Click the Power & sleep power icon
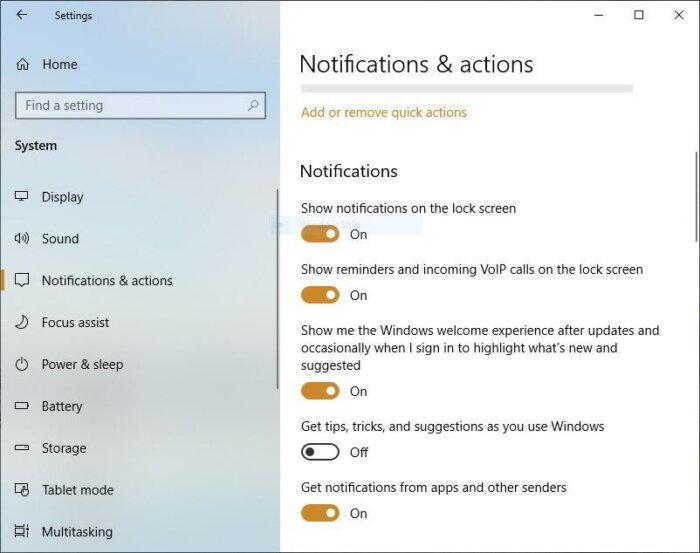The width and height of the screenshot is (700, 553). pyautogui.click(x=21, y=364)
